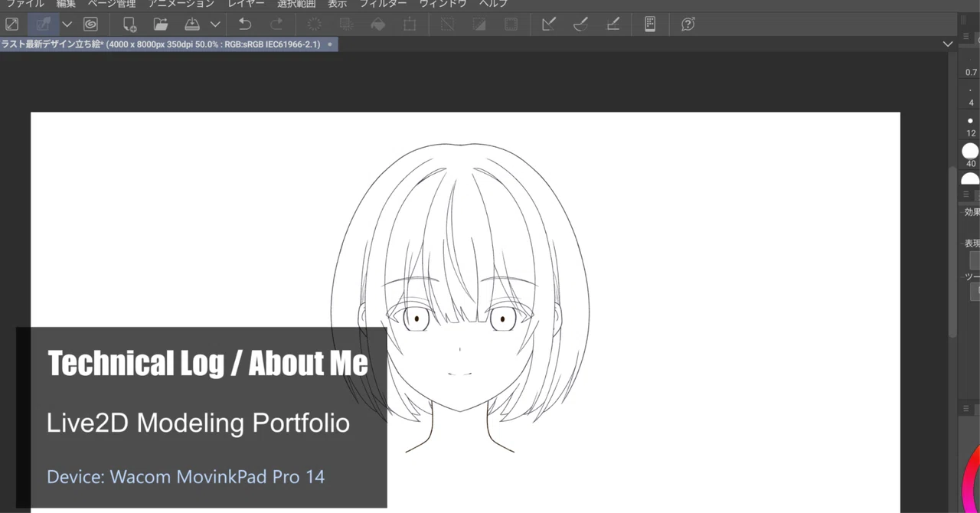980x513 pixels.
Task: Save the document with the Save icon
Action: click(x=192, y=25)
